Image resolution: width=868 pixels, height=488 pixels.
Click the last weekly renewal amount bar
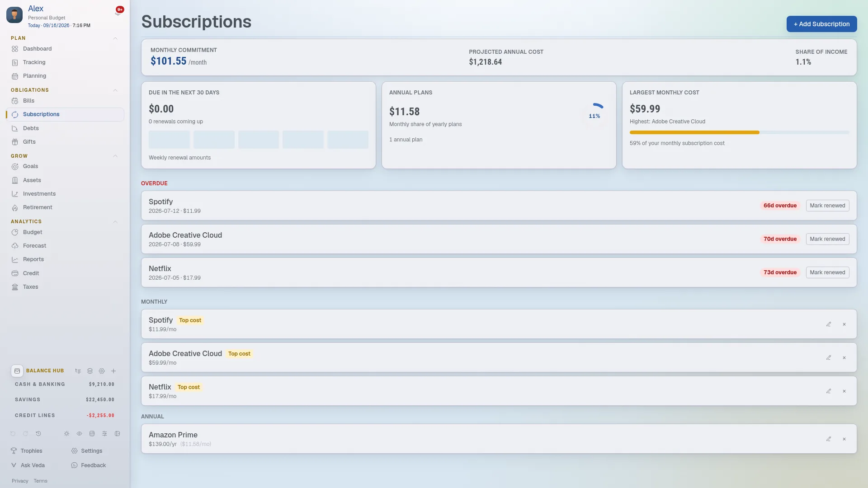click(x=348, y=140)
